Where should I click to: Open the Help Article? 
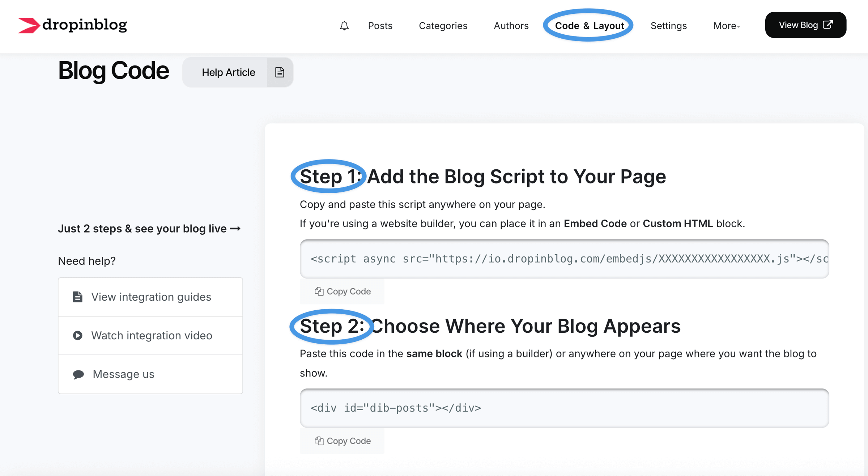pyautogui.click(x=228, y=72)
